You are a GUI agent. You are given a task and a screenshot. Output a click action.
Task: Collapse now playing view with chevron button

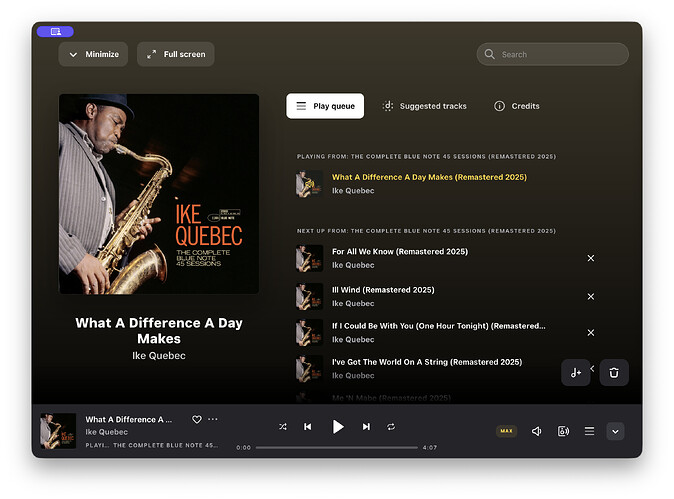click(615, 432)
